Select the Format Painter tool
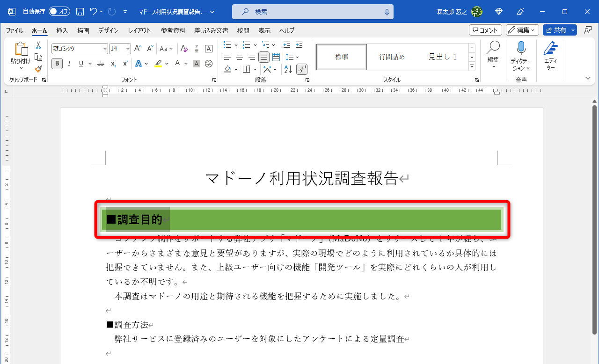The width and height of the screenshot is (599, 364). click(38, 68)
